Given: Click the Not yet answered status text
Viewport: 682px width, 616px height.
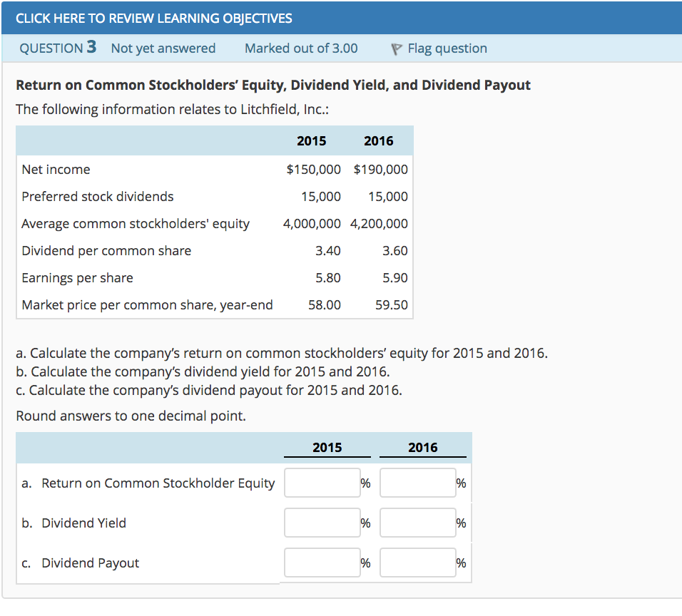Looking at the screenshot, I should pyautogui.click(x=163, y=48).
